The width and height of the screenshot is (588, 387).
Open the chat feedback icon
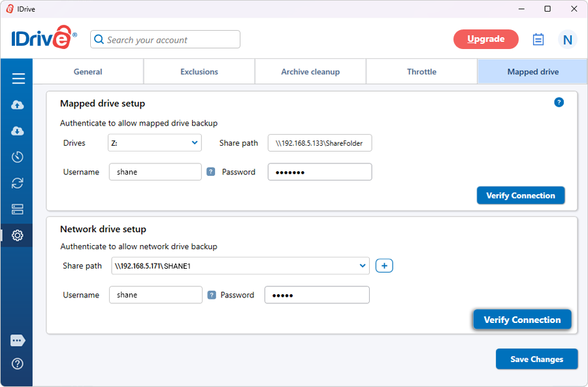click(x=18, y=341)
